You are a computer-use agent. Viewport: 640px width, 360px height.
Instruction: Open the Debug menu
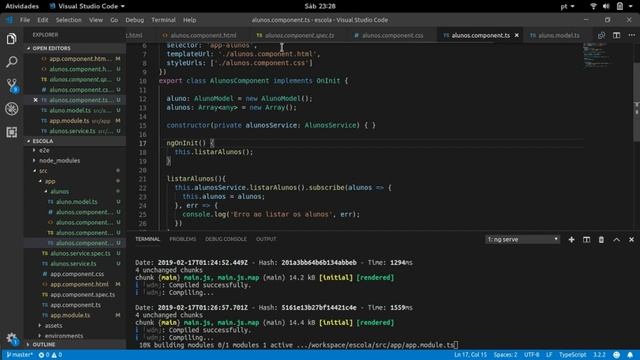(x=134, y=20)
